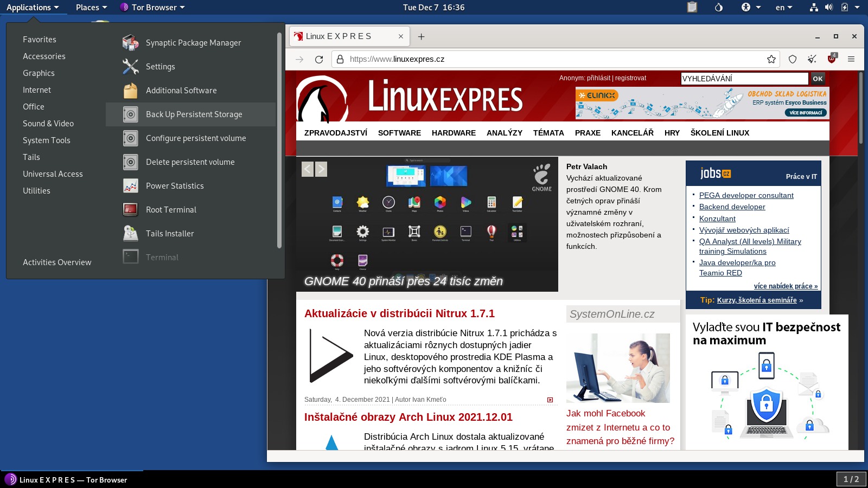Open Activities Overview
Screen dimensions: 868x488
(x=57, y=262)
